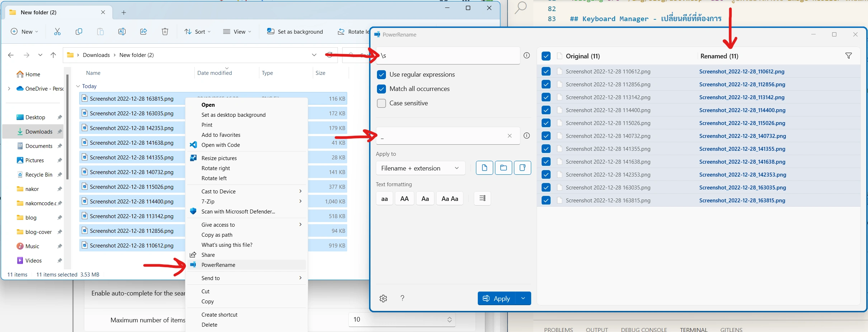The width and height of the screenshot is (868, 332).
Task: Uncheck Screenshot 2022-12-28 114400.png in PowerRename
Action: pos(546,110)
